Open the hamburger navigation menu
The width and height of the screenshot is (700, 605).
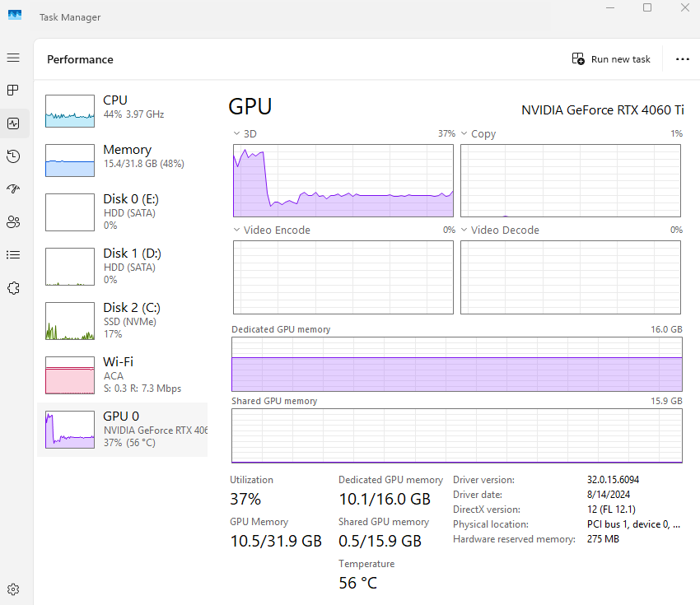(13, 58)
